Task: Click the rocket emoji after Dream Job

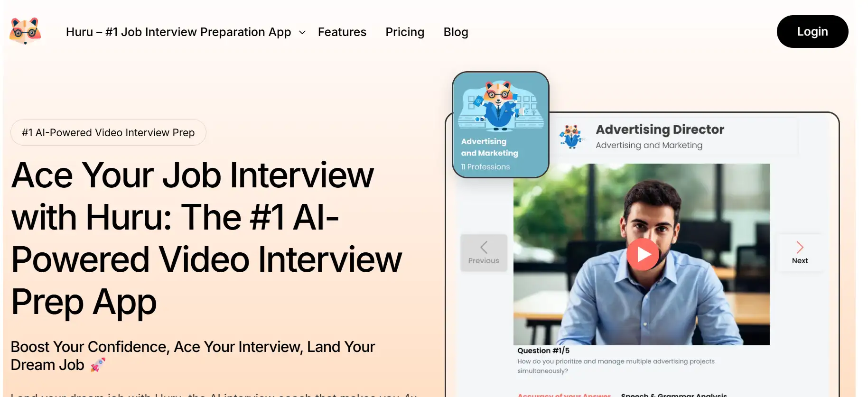Action: pos(98,365)
